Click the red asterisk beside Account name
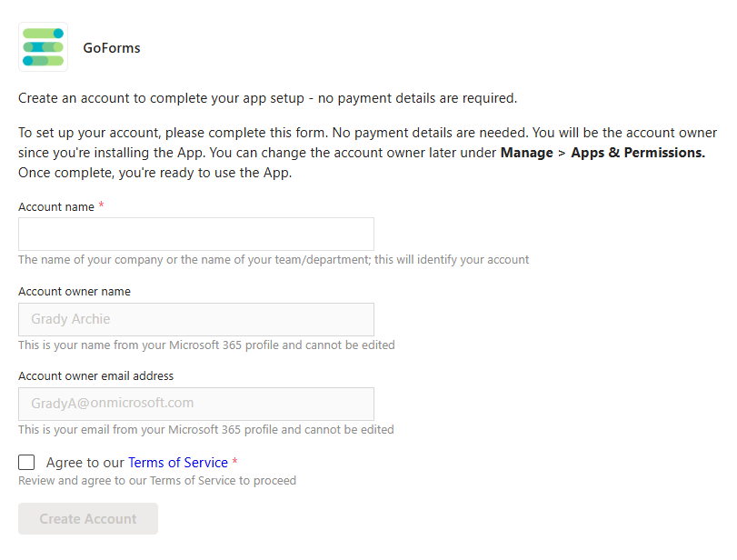Image resolution: width=737 pixels, height=560 pixels. (101, 206)
